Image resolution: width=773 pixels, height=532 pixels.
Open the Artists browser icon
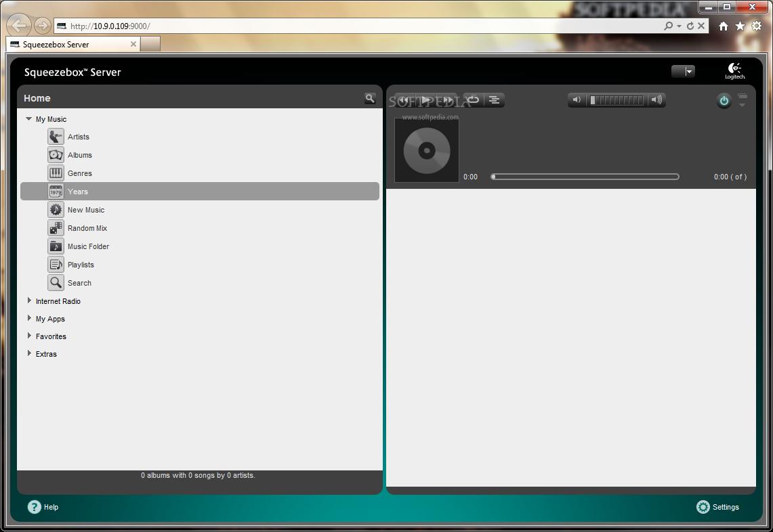point(56,137)
